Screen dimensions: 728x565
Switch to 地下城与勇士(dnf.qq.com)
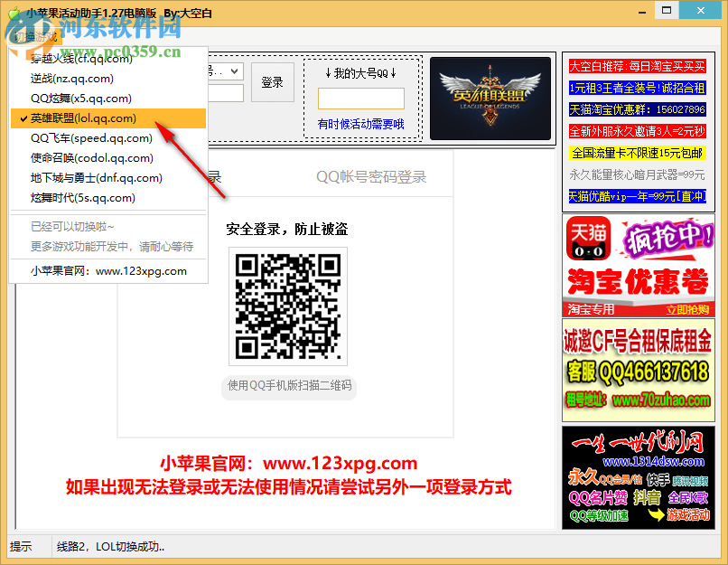(x=108, y=178)
